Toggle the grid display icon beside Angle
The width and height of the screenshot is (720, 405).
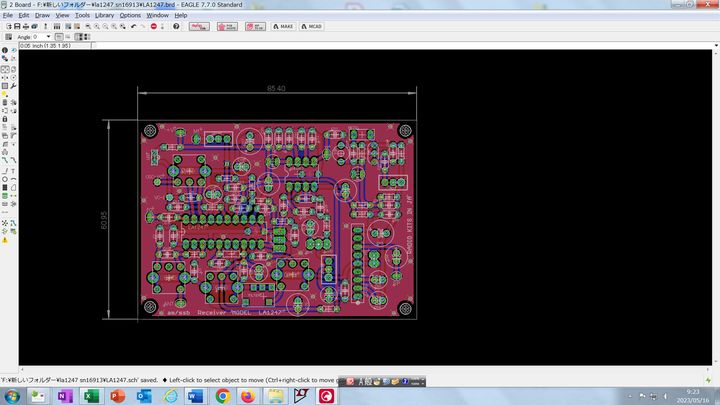point(6,37)
